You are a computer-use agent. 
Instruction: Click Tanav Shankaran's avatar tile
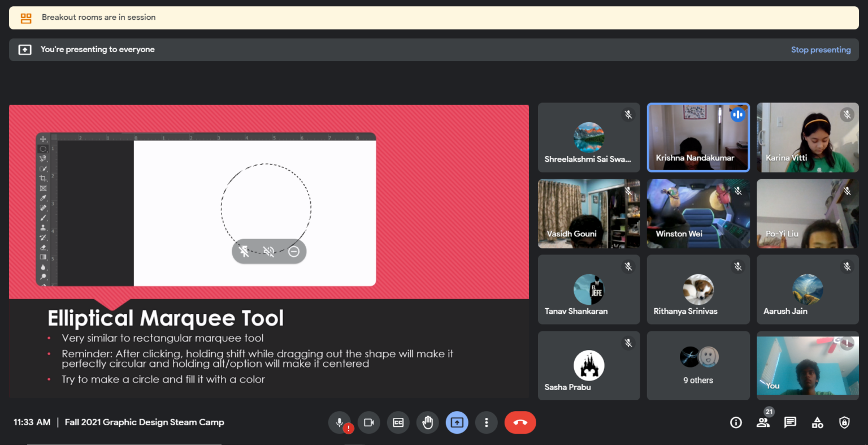click(x=589, y=290)
